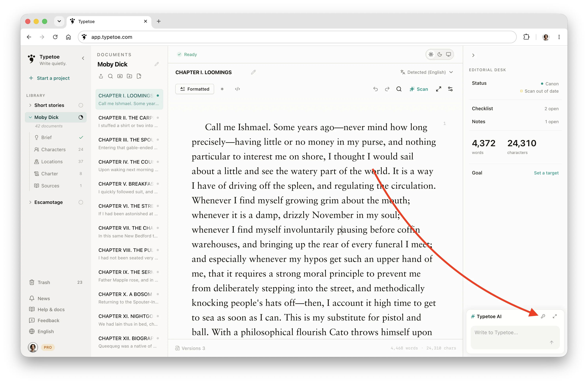This screenshot has width=588, height=384.
Task: Open CHAPTER II. THE CARPET-BAG document
Action: 129,121
